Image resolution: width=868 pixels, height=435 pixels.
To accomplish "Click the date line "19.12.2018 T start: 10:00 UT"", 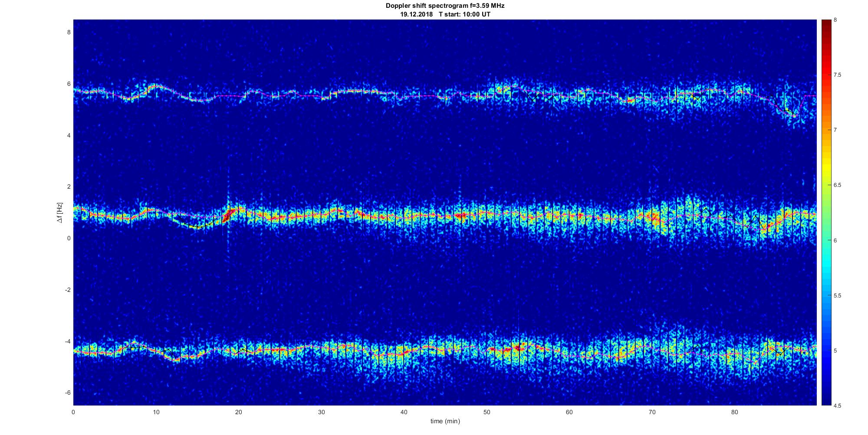I will [x=445, y=14].
